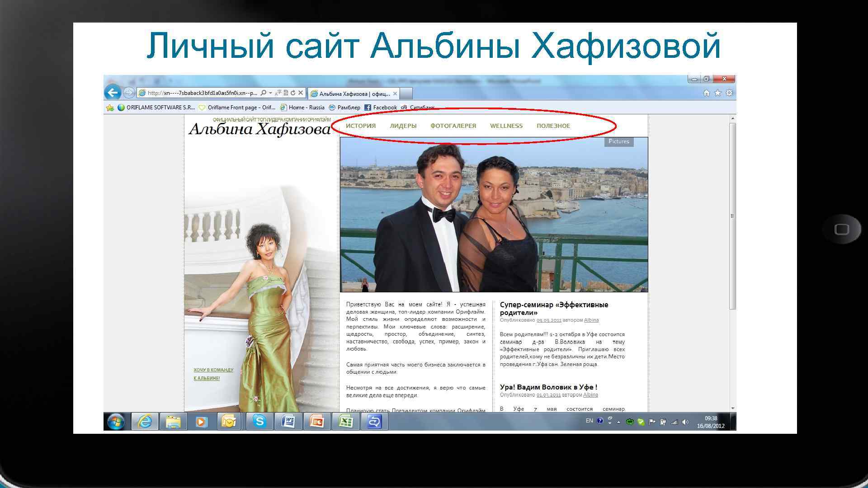This screenshot has height=488, width=868.
Task: Expand the address bar autocomplete dropdown arrow
Action: pos(271,93)
